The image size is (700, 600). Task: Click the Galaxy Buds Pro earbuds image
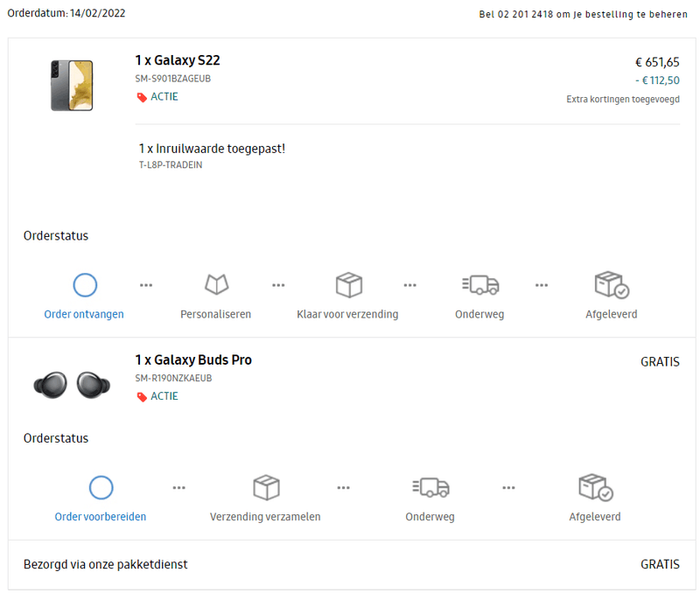(x=72, y=385)
